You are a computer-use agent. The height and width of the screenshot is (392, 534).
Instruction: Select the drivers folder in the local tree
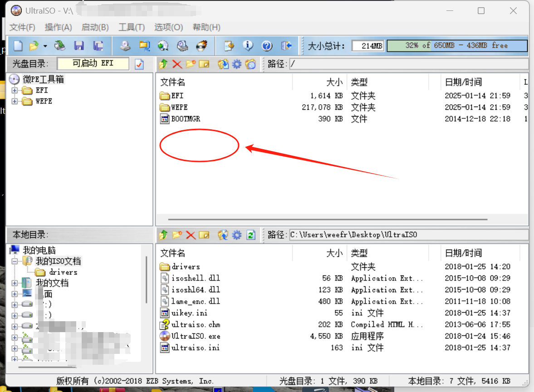point(63,273)
